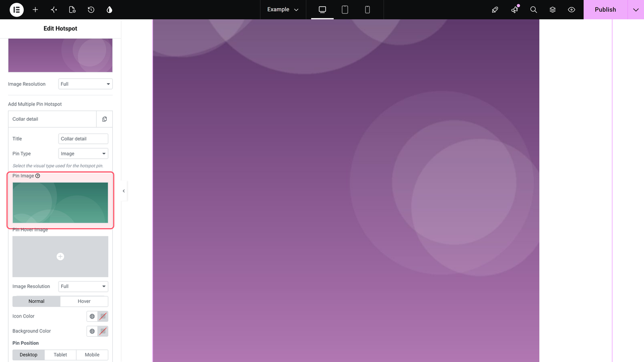The height and width of the screenshot is (362, 644).
Task: Click the rocket icon in top bar
Action: pos(495,10)
